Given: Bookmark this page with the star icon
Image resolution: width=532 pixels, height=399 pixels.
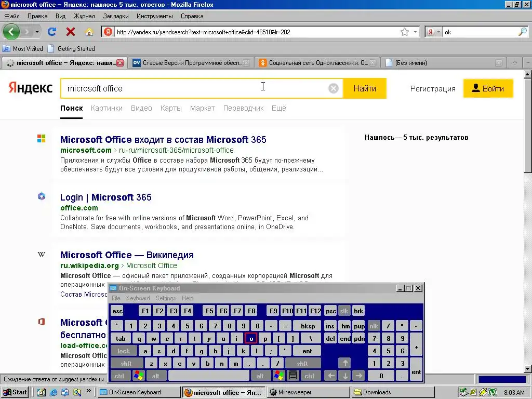Looking at the screenshot, I should click(404, 32).
